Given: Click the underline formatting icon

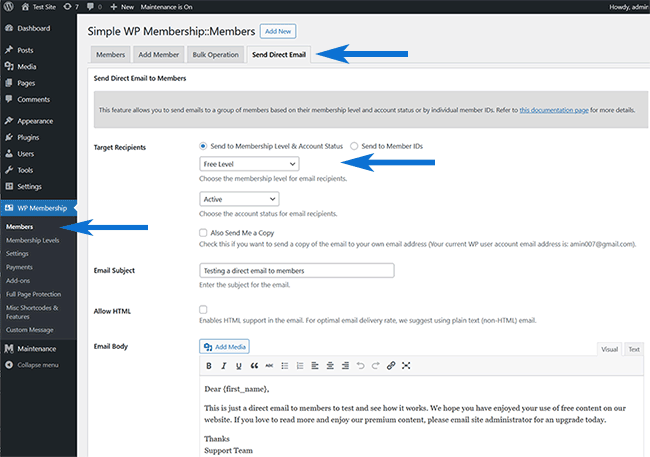Looking at the screenshot, I should (239, 366).
